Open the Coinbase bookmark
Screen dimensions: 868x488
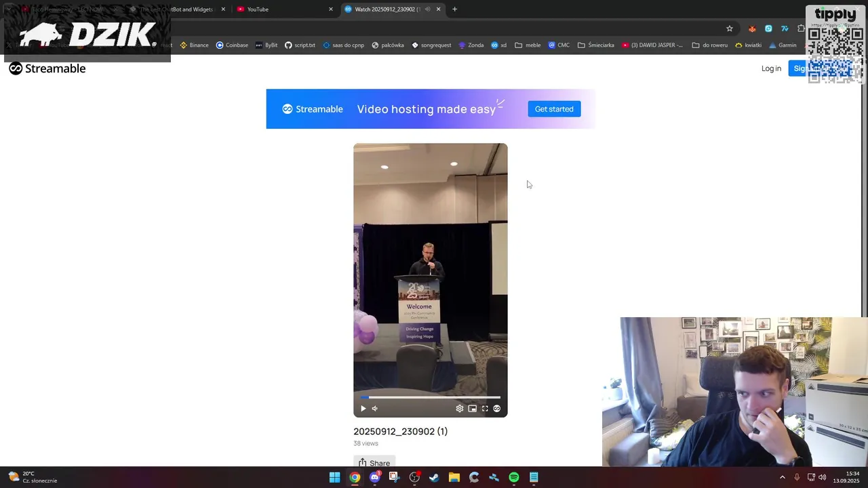pos(232,45)
